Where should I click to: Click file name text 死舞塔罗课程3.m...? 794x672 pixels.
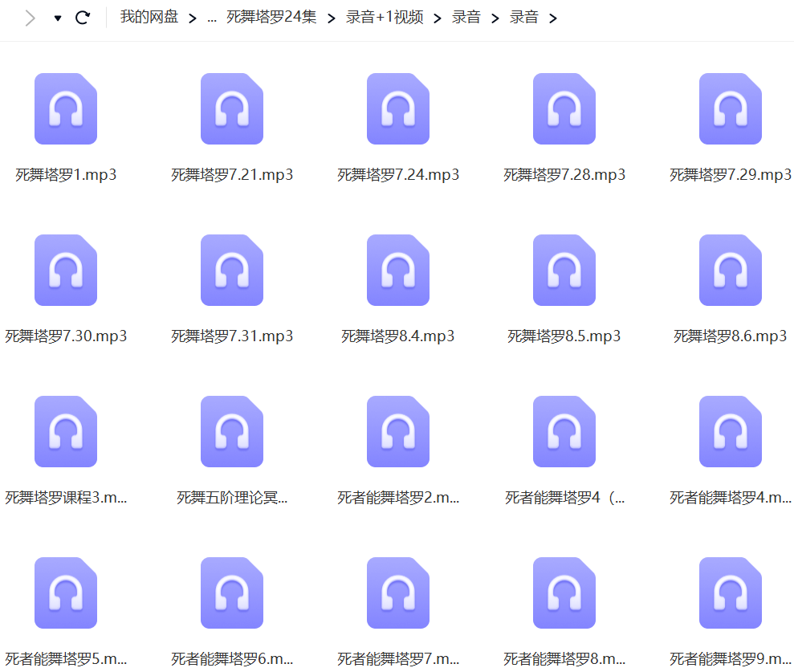(x=66, y=499)
